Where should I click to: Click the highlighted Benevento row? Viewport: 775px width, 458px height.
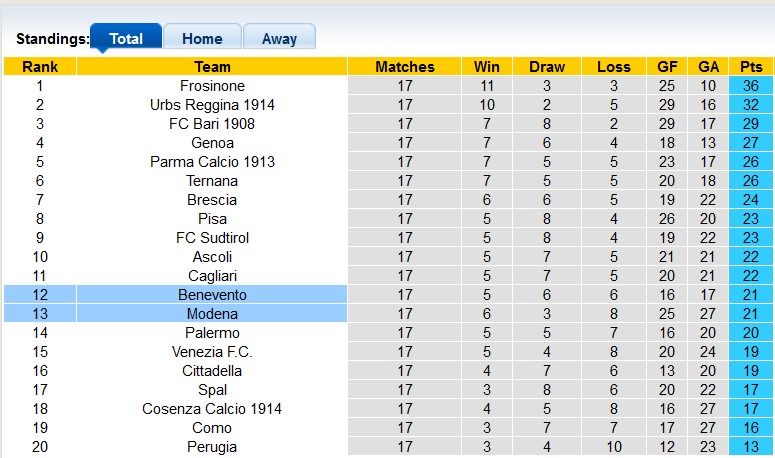[212, 295]
